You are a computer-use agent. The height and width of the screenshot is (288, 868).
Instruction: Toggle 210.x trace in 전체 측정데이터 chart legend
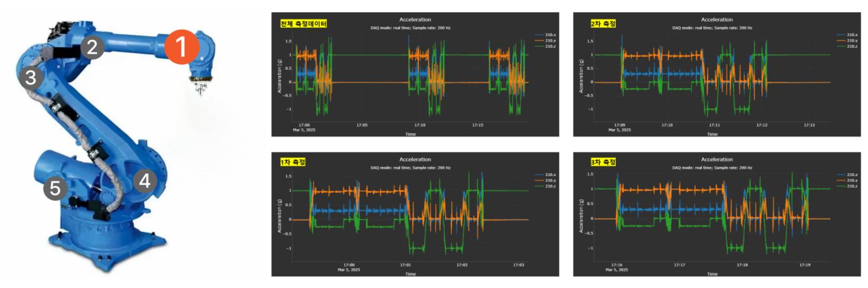tap(549, 35)
